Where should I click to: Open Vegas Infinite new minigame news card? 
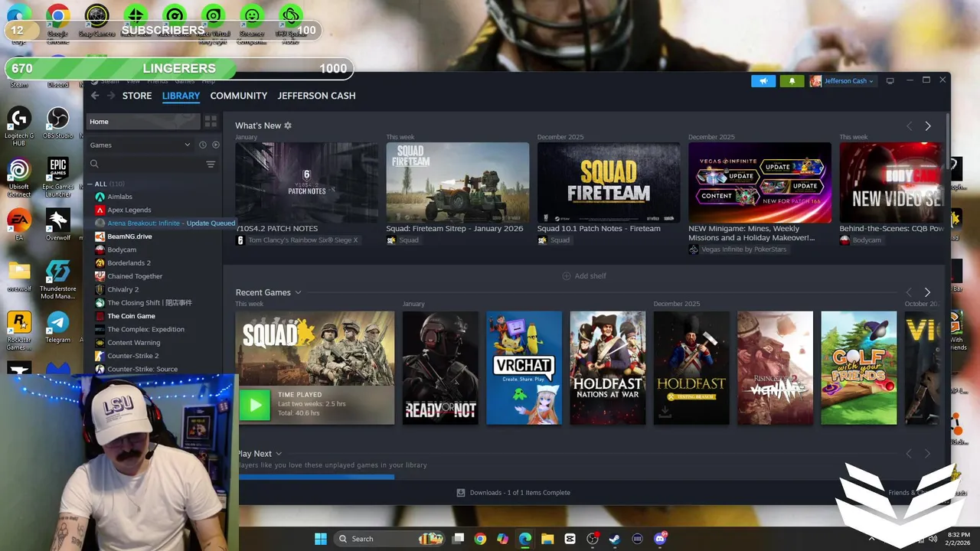coord(759,182)
